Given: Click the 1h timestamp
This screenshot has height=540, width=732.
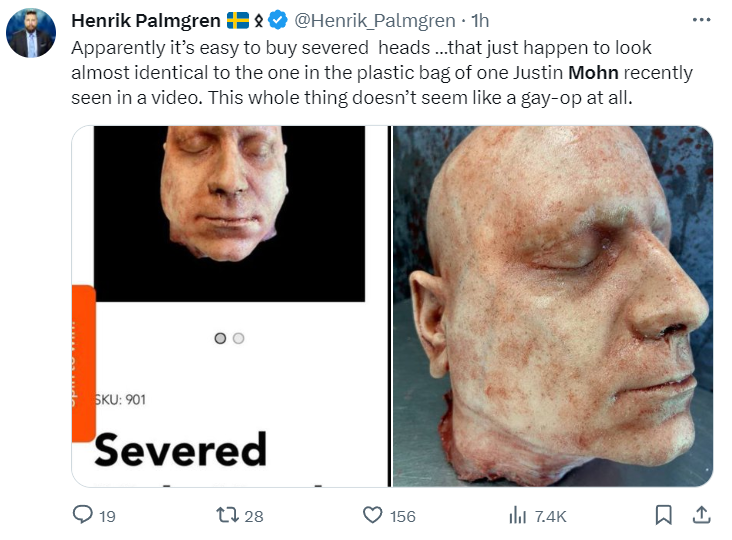Looking at the screenshot, I should pos(480,21).
